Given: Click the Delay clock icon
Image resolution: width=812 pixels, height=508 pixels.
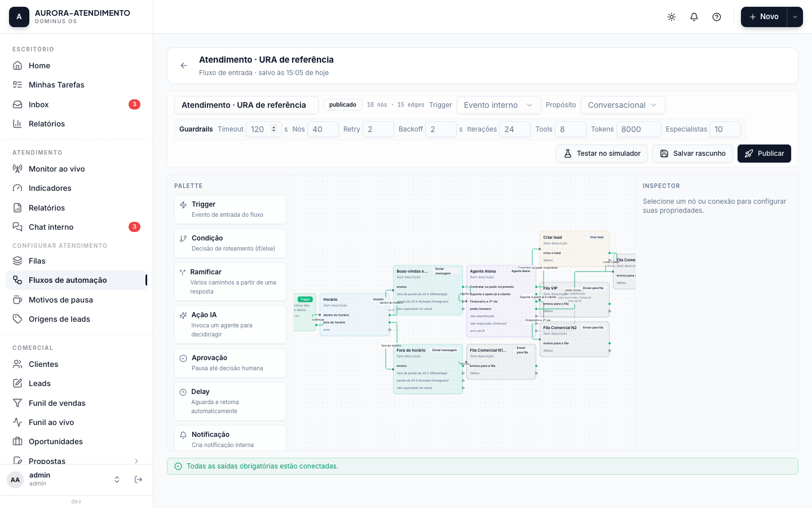Looking at the screenshot, I should [183, 392].
